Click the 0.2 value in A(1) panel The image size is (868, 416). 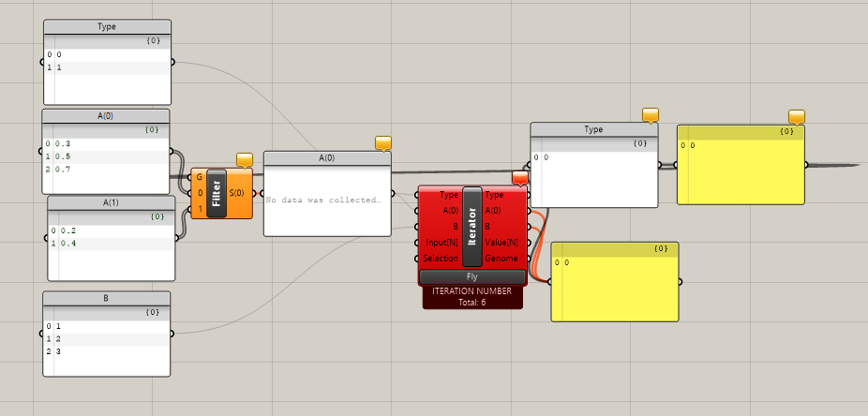(68, 230)
